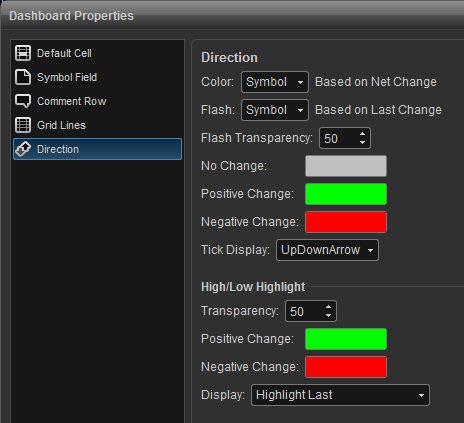Viewport: 464px width, 423px height.
Task: Pick Direction Positive Change green swatch
Action: click(x=346, y=194)
